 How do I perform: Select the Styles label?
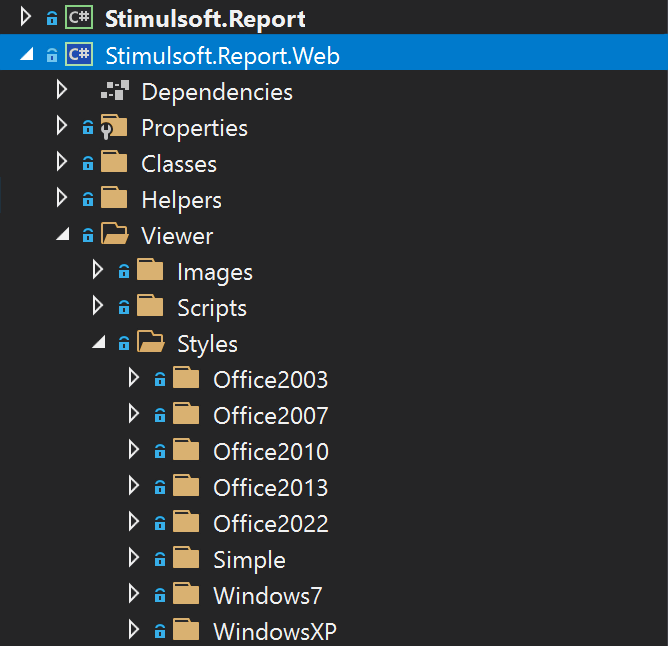pos(207,344)
